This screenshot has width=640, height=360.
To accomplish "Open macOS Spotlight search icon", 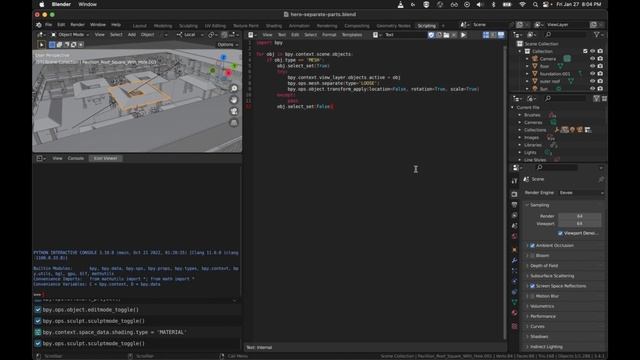I will click(535, 4).
